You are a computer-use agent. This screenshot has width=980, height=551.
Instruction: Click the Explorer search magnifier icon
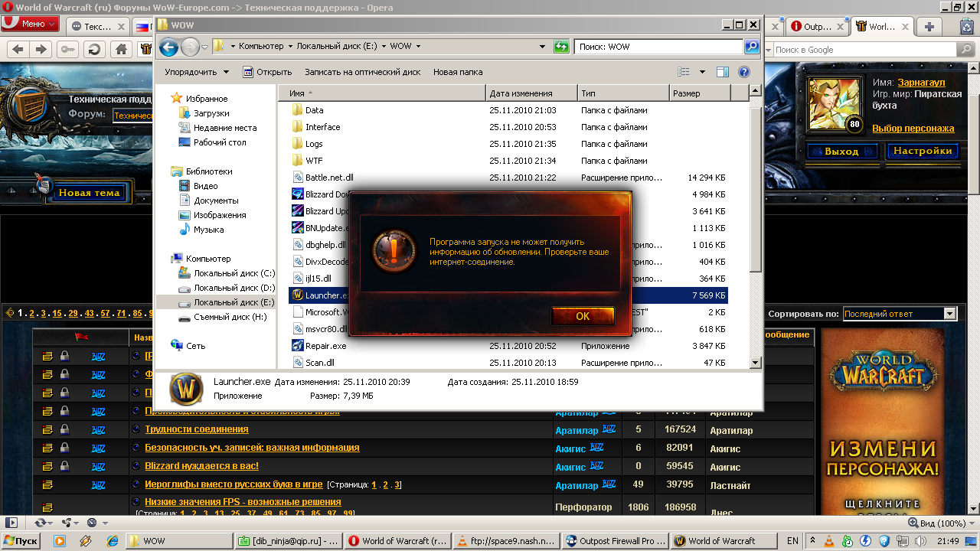[752, 47]
